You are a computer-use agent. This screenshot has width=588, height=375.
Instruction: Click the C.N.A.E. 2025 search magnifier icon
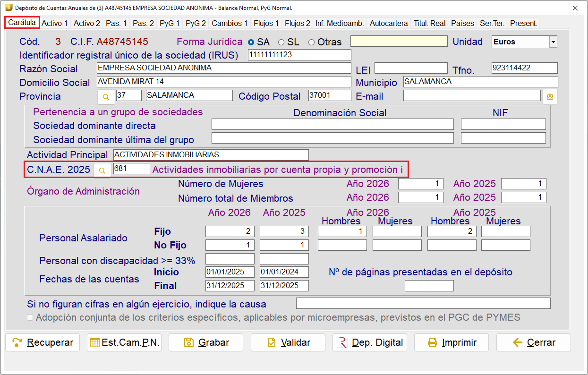point(102,170)
